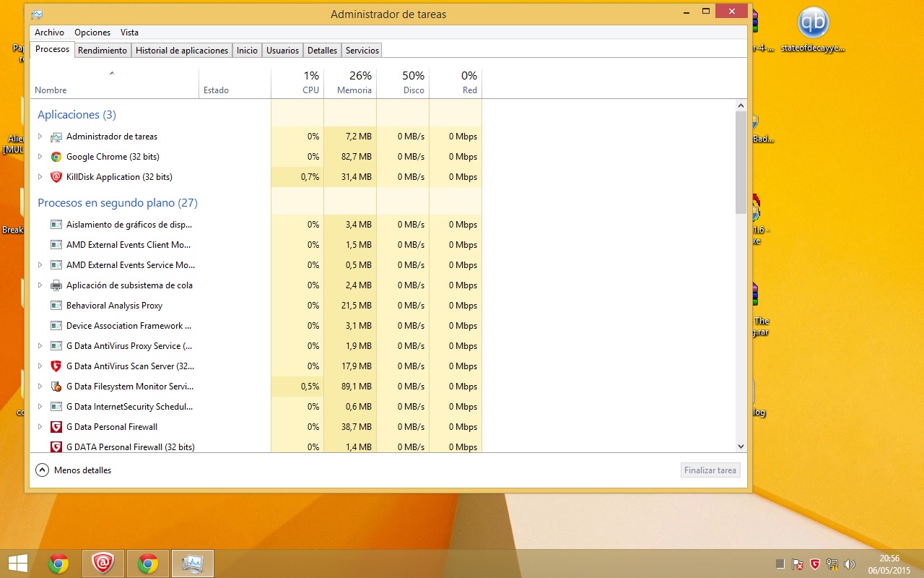Switch to the Inicio tab
Viewport: 924px width, 578px height.
tap(247, 51)
